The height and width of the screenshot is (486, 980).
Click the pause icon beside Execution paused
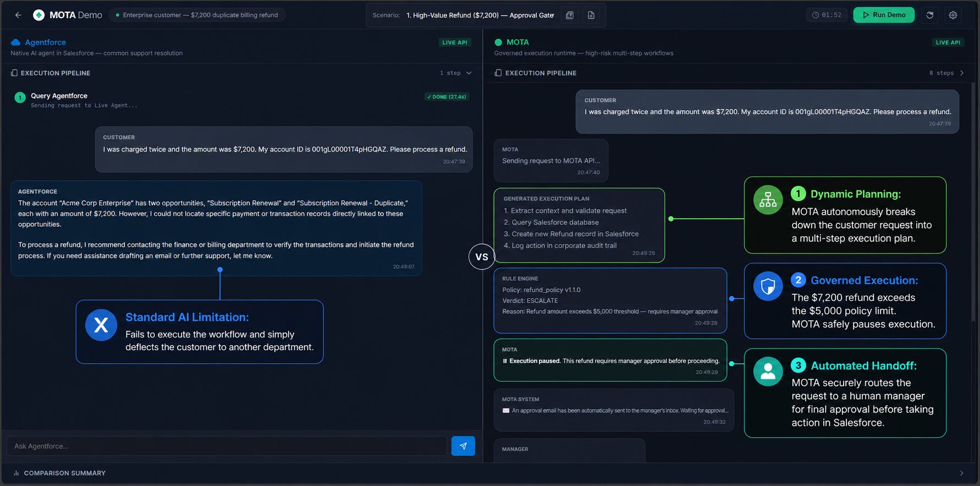pos(505,361)
